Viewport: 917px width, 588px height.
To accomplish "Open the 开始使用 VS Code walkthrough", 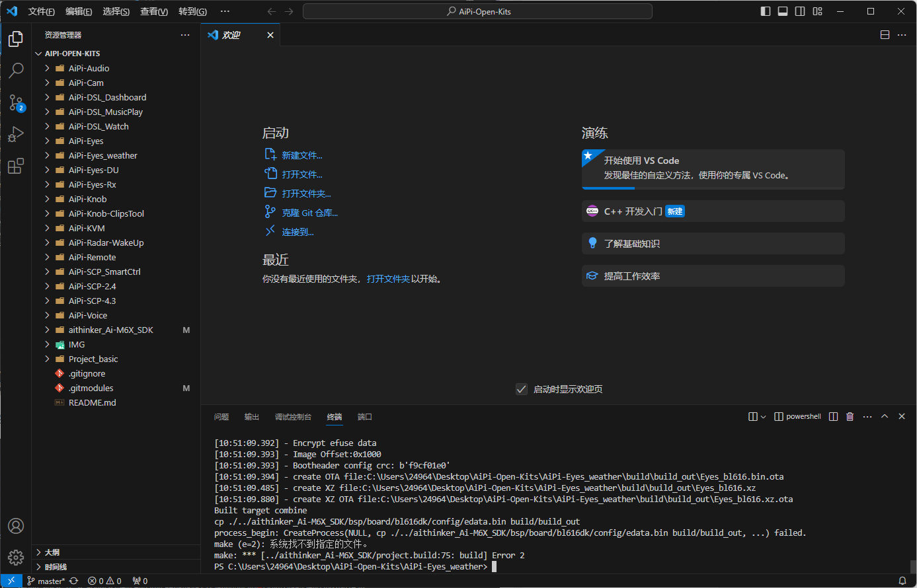I will (x=713, y=169).
